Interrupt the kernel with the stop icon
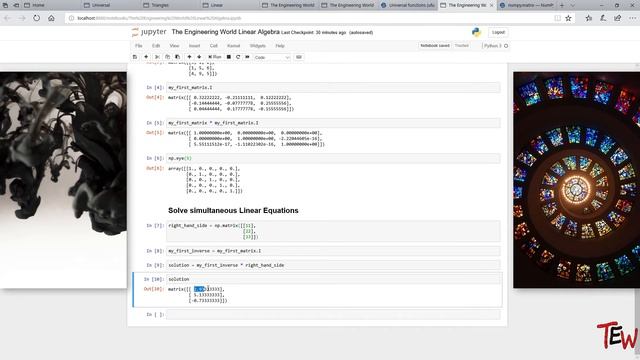Screen dimensions: 640x360 click(x=229, y=57)
